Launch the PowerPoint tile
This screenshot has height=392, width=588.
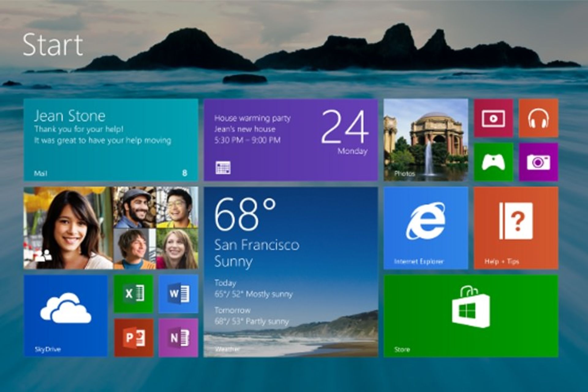[x=134, y=338]
